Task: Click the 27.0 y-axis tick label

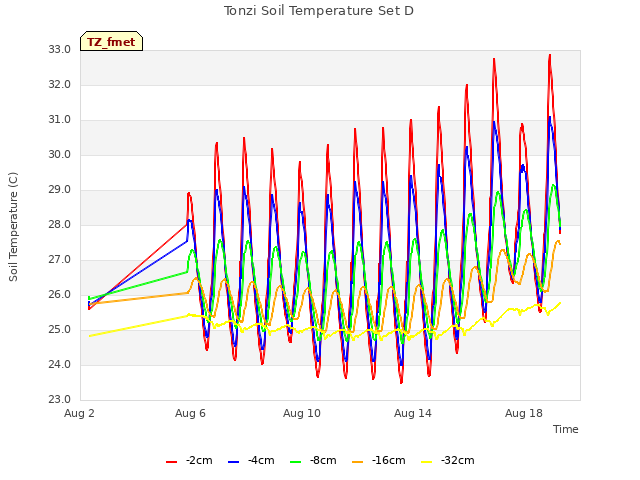Action: (60, 260)
